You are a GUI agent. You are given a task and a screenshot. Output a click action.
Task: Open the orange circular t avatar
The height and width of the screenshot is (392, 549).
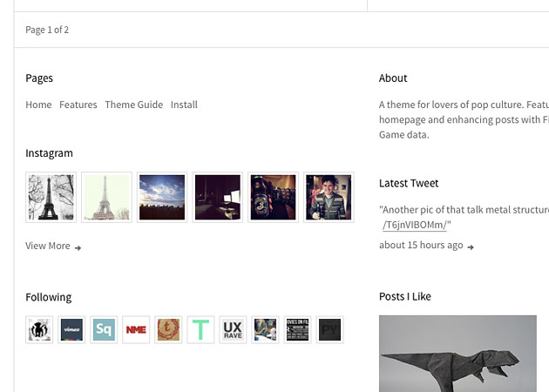click(x=168, y=329)
